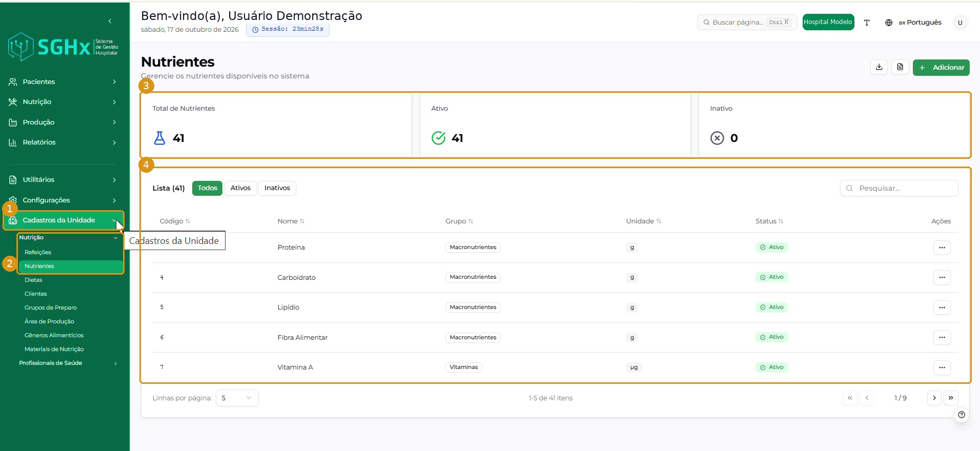980x451 pixels.
Task: Open actions menu for Proteína row
Action: point(942,248)
